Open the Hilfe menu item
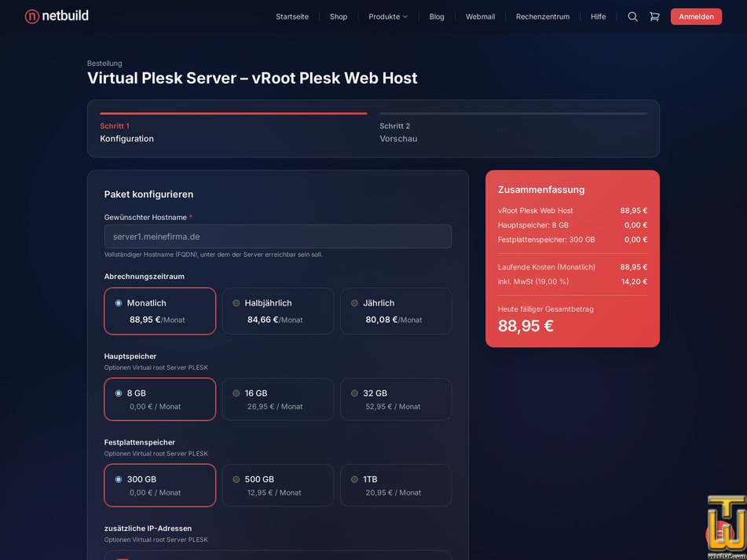The height and width of the screenshot is (560, 747). [599, 16]
